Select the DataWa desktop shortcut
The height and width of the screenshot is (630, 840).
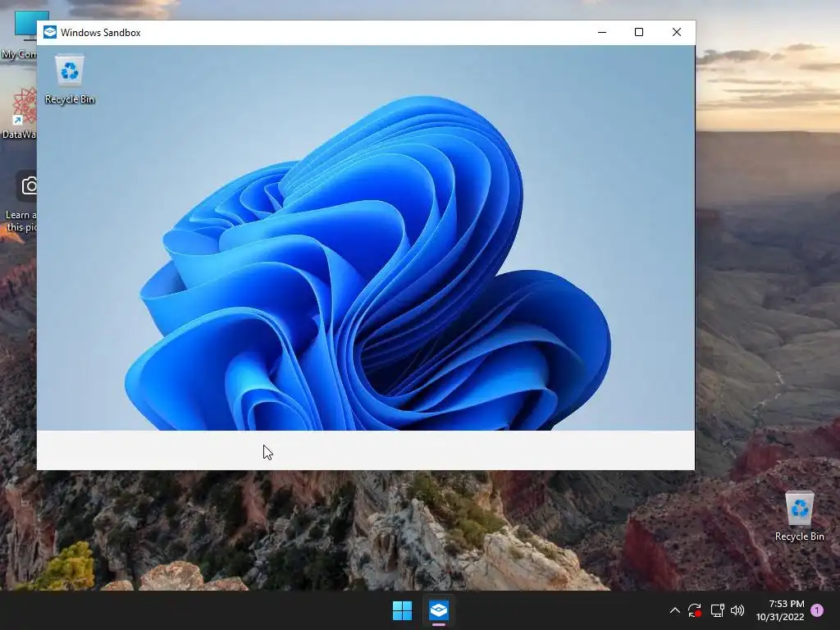(19, 113)
